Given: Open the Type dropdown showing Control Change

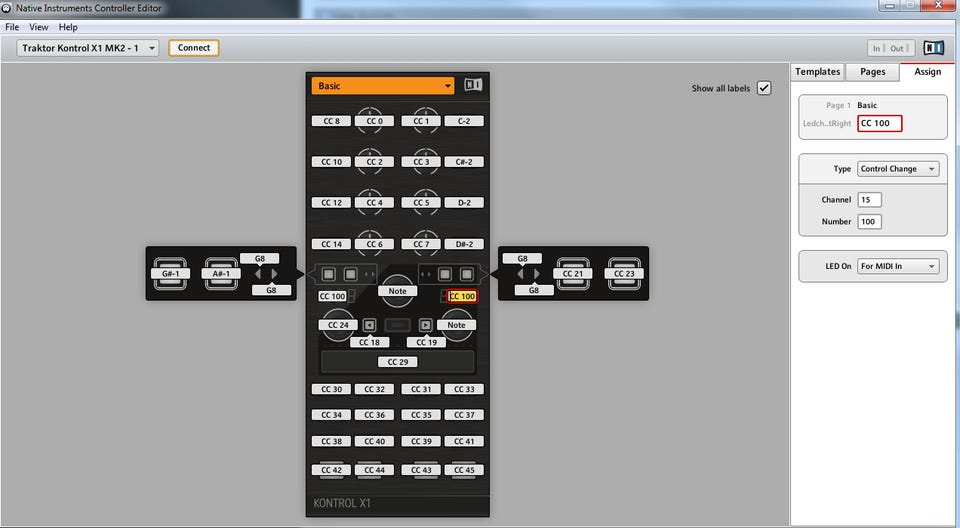Looking at the screenshot, I should pos(898,168).
